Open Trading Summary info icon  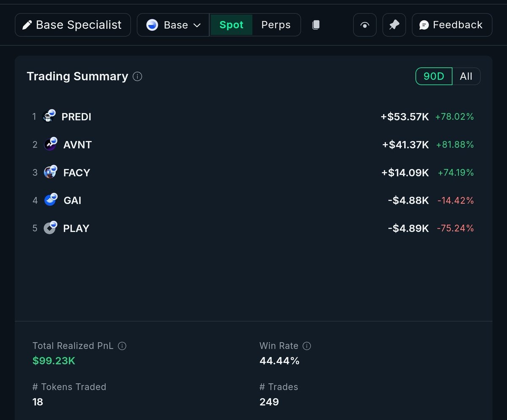pyautogui.click(x=137, y=76)
